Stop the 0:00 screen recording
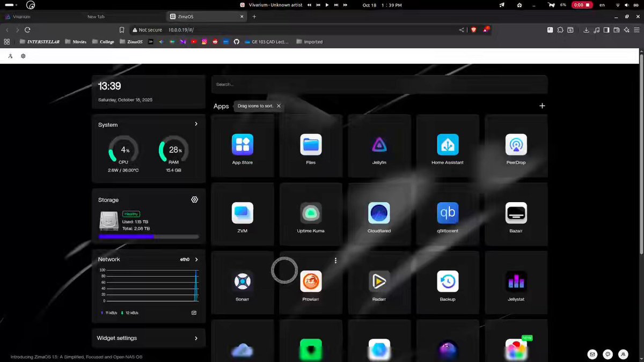This screenshot has height=362, width=644. coord(582,5)
